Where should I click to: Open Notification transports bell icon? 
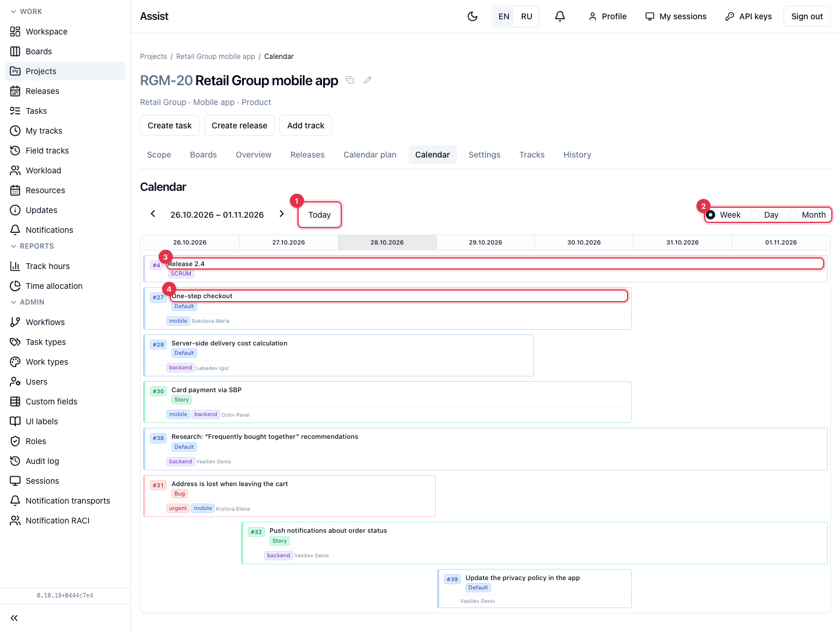tap(15, 501)
